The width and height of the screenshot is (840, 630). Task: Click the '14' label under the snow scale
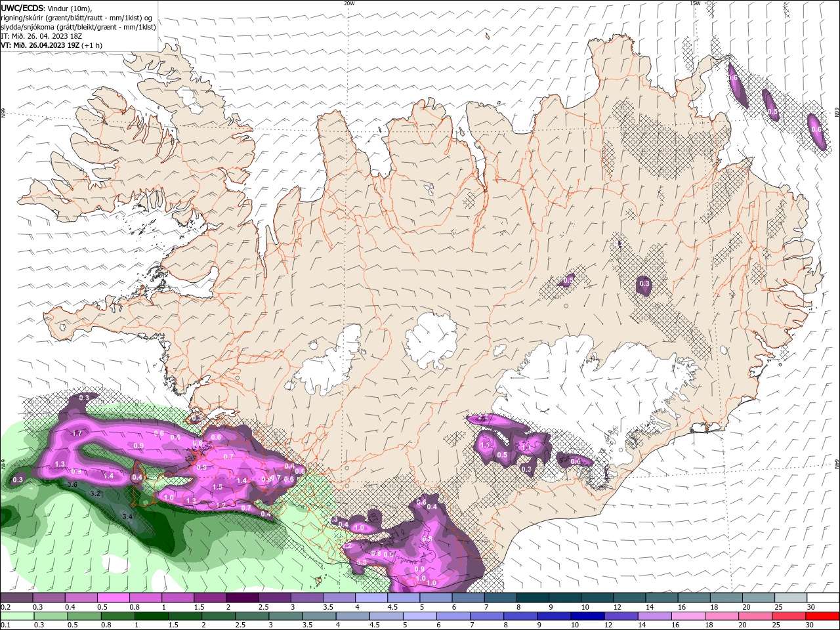click(x=650, y=607)
